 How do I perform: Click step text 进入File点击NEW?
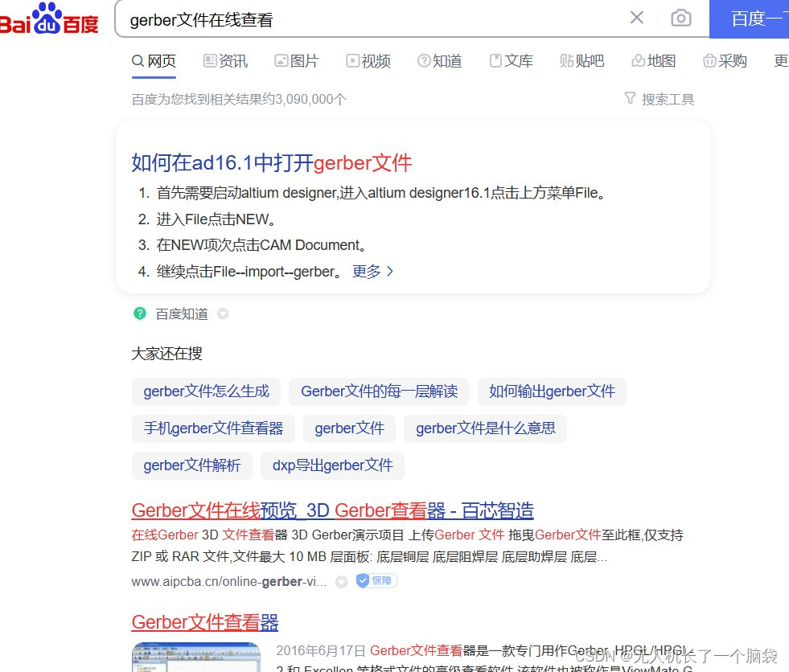coord(216,219)
